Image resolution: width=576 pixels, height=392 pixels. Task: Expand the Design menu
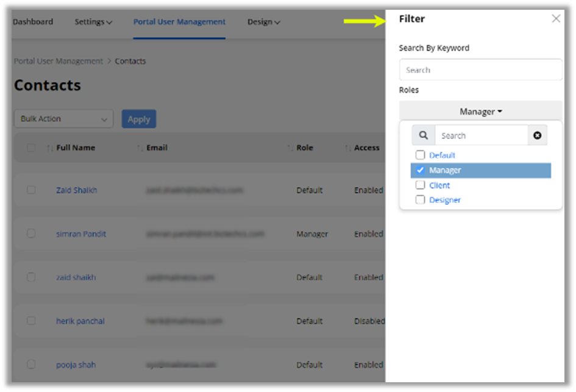click(263, 22)
